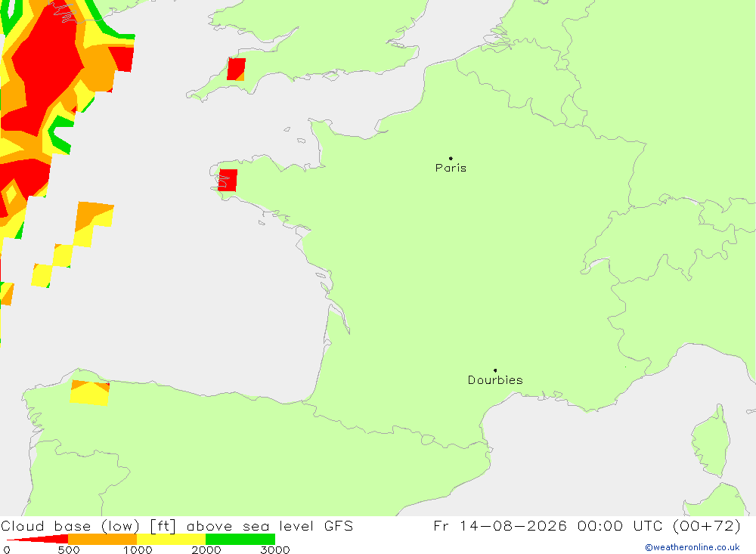Click the legend value 500
Image resolution: width=756 pixels, height=554 pixels.
coord(69,549)
